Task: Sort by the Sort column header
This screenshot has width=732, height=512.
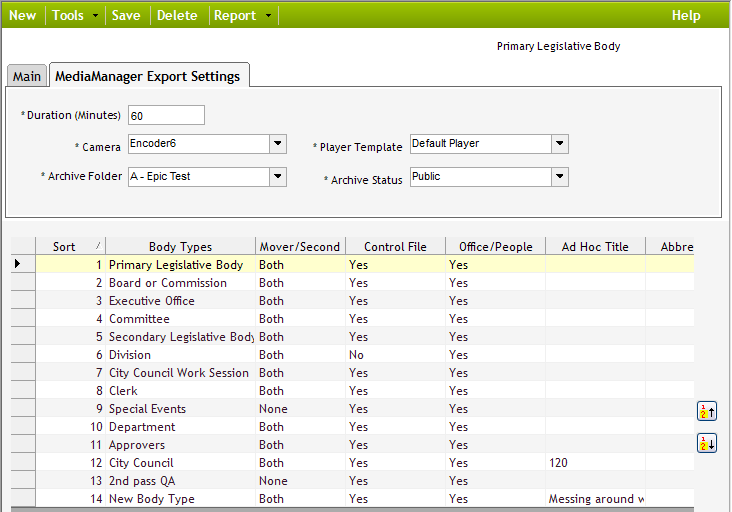Action: [70, 246]
